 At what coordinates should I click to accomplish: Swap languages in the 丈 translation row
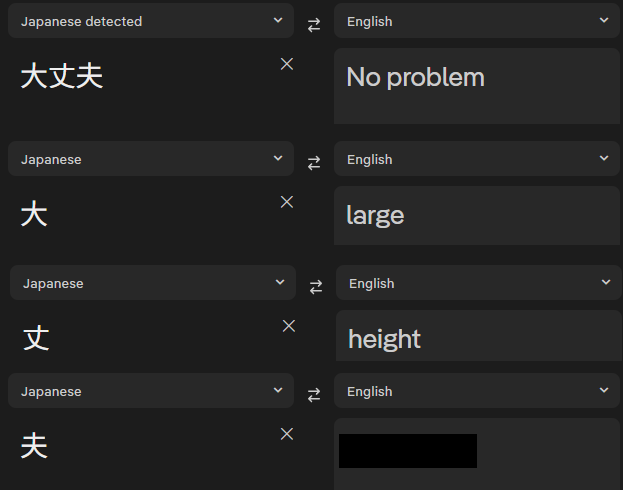click(x=316, y=287)
